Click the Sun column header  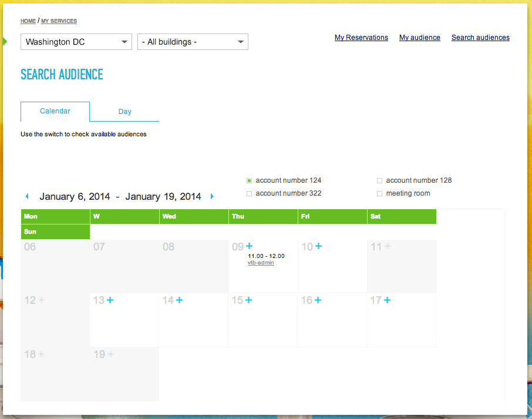click(x=55, y=232)
